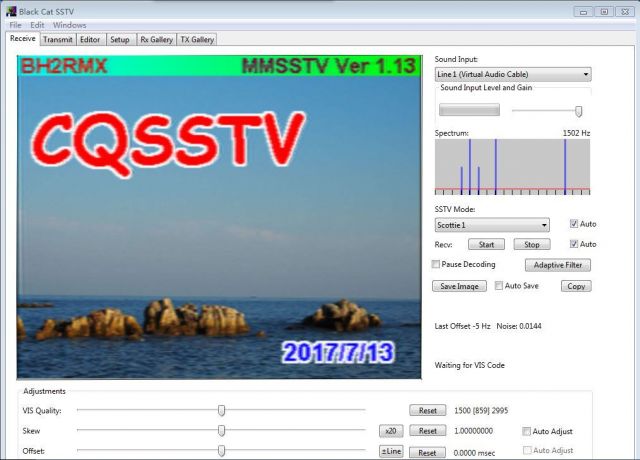Click the Last Offset -5 Hz text

point(462,326)
